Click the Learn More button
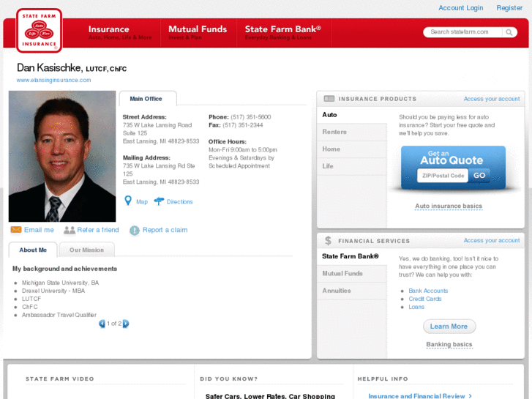The width and height of the screenshot is (532, 399). tap(449, 327)
